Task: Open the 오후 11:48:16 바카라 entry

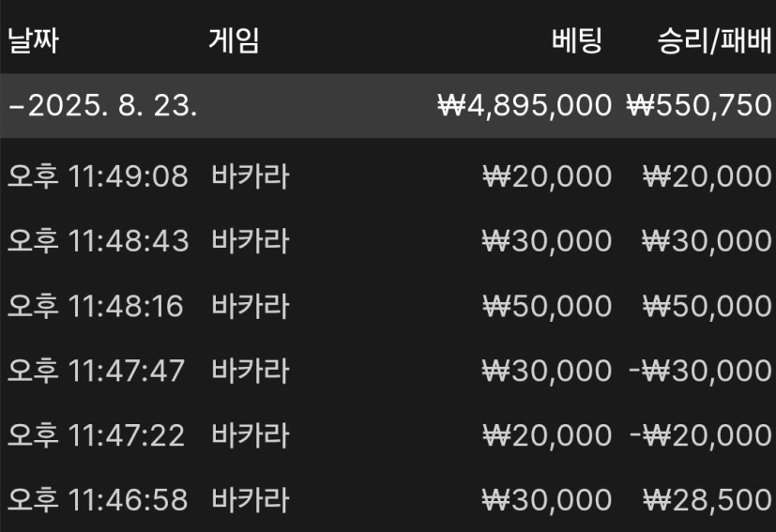Action: click(388, 306)
